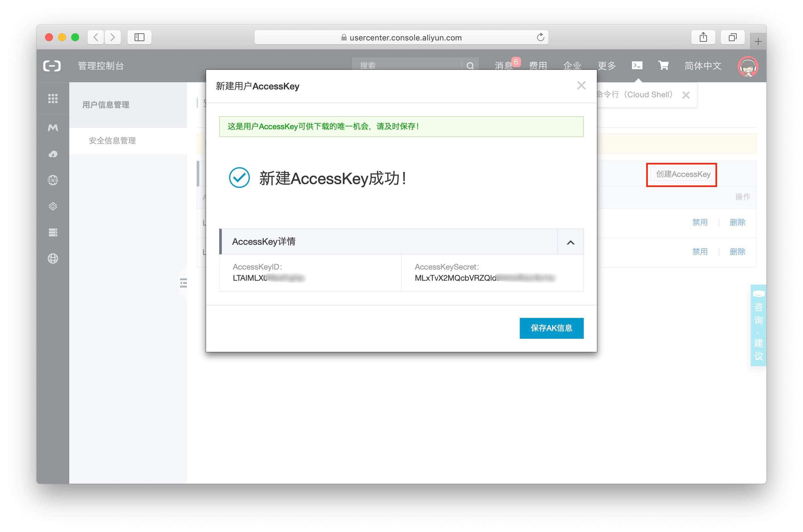Open the 费用 menu
The width and height of the screenshot is (803, 532).
tap(538, 66)
